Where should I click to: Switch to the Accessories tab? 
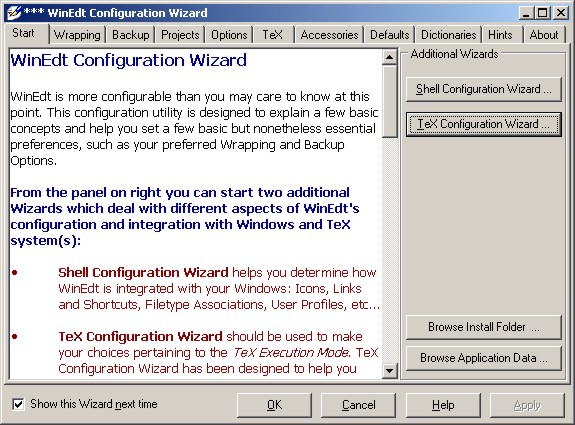(329, 35)
